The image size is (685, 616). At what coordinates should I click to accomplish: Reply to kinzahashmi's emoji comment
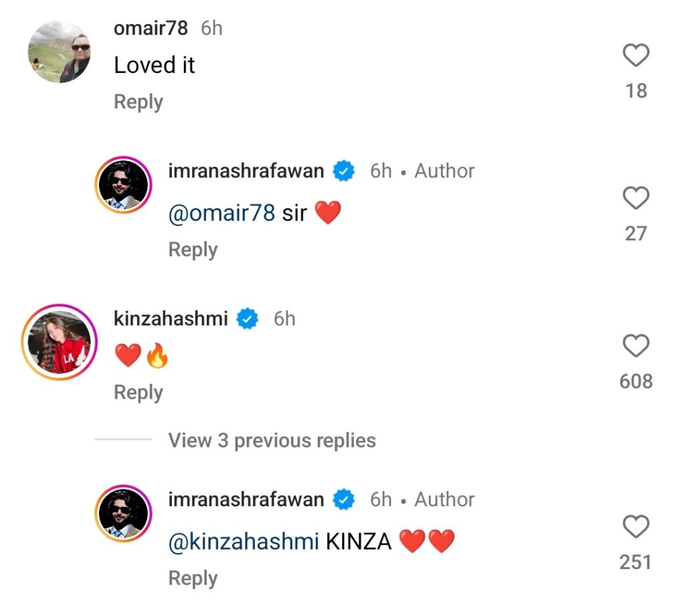138,393
